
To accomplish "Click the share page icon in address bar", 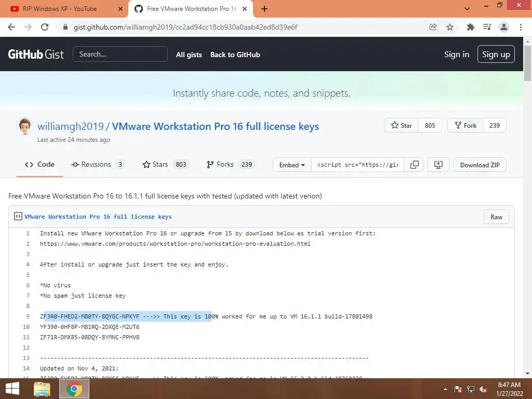I will point(433,27).
